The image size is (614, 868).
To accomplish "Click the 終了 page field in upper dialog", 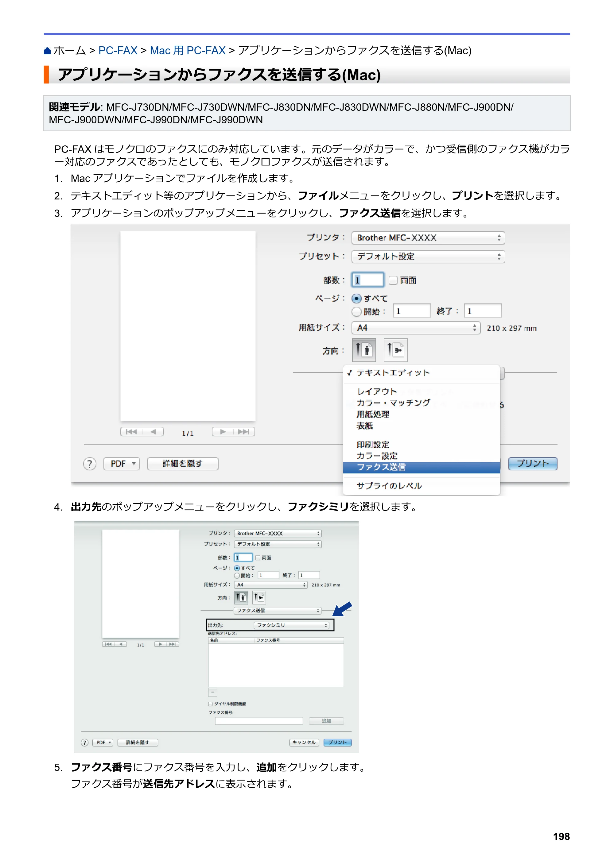I will click(x=483, y=311).
